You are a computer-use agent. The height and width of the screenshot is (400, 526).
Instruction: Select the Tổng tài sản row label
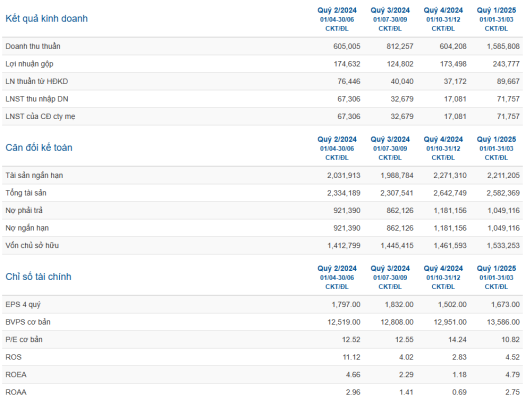click(26, 193)
